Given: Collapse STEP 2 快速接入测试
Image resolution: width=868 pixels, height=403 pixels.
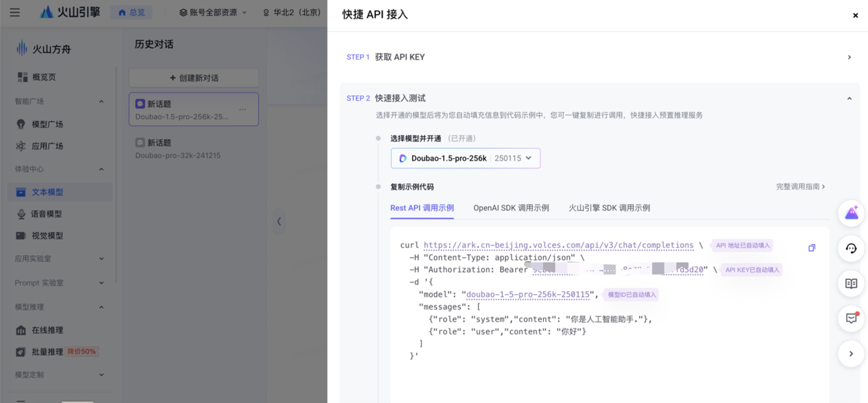Looking at the screenshot, I should tap(849, 98).
